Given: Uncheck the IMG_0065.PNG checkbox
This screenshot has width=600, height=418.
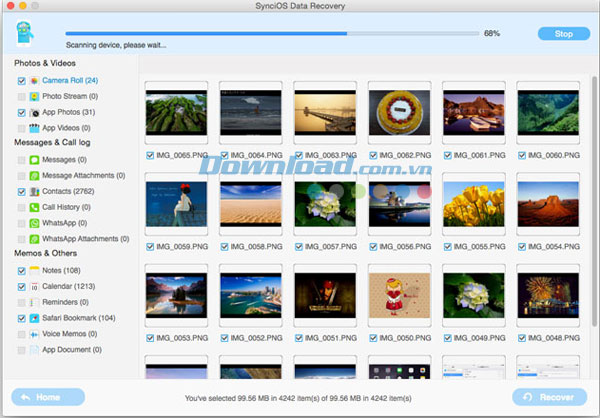Looking at the screenshot, I should tap(150, 155).
